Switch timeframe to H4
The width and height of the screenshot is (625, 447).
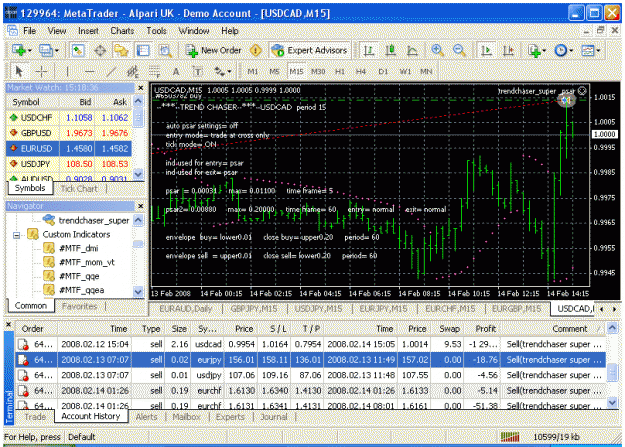361,71
